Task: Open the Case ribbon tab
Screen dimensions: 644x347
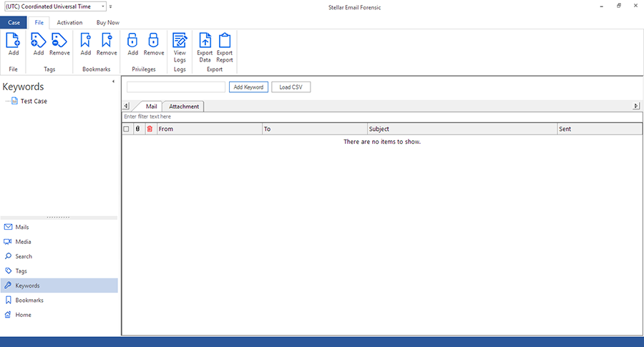Action: tap(14, 23)
